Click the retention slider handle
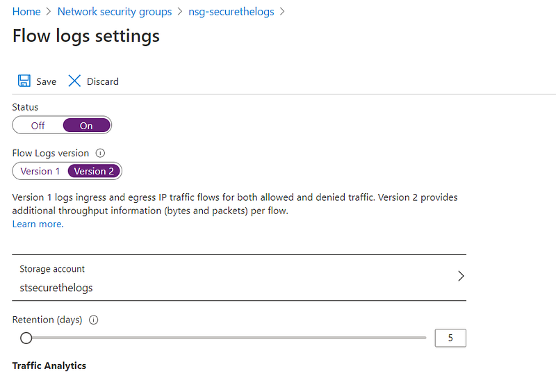The image size is (556, 392). click(x=26, y=338)
